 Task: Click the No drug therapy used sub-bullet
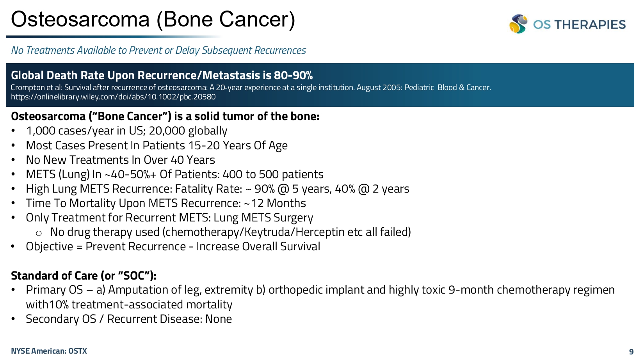tap(230, 232)
